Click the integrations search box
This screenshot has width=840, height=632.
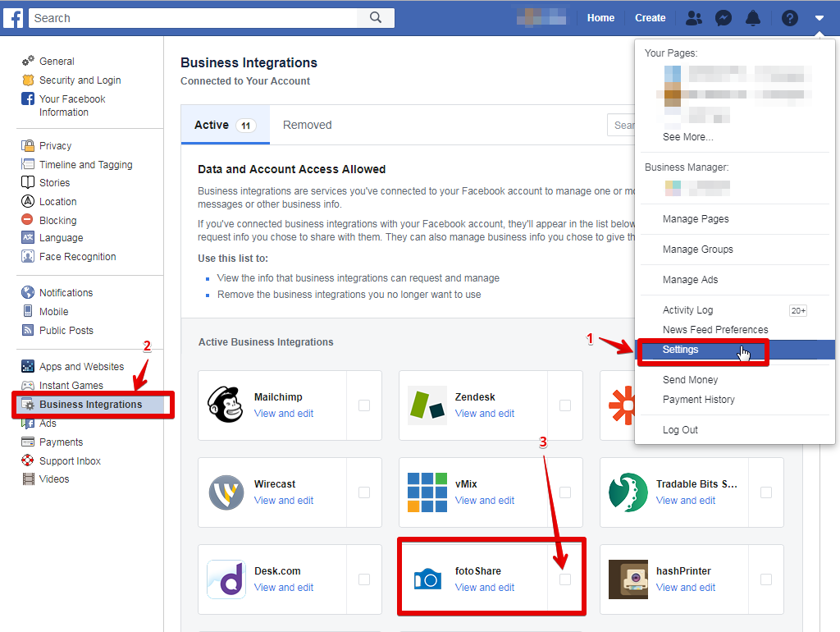(622, 125)
